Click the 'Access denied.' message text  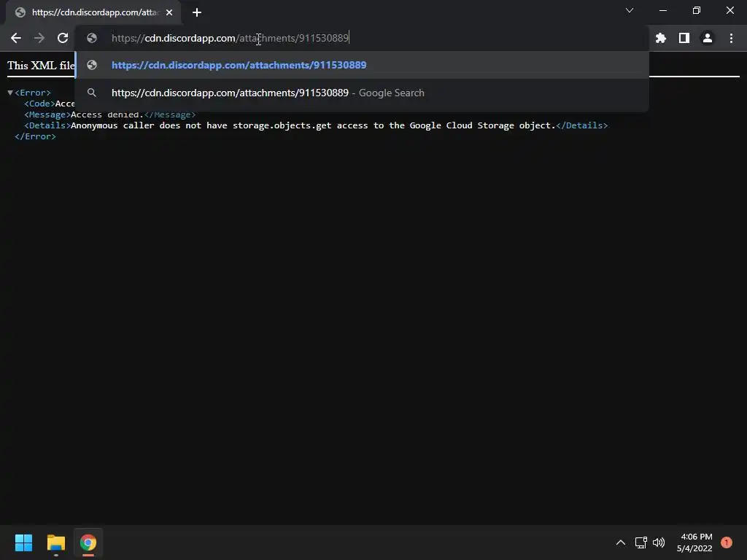tap(107, 114)
